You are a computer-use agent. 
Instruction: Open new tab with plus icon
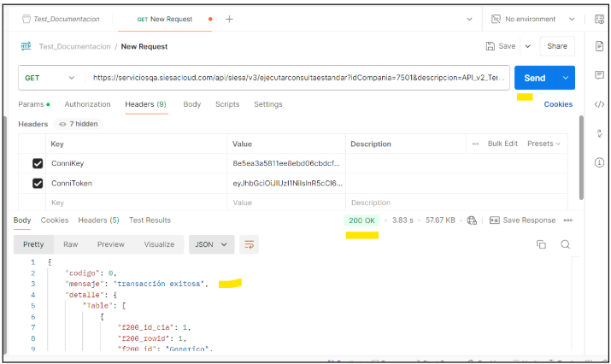[x=229, y=19]
